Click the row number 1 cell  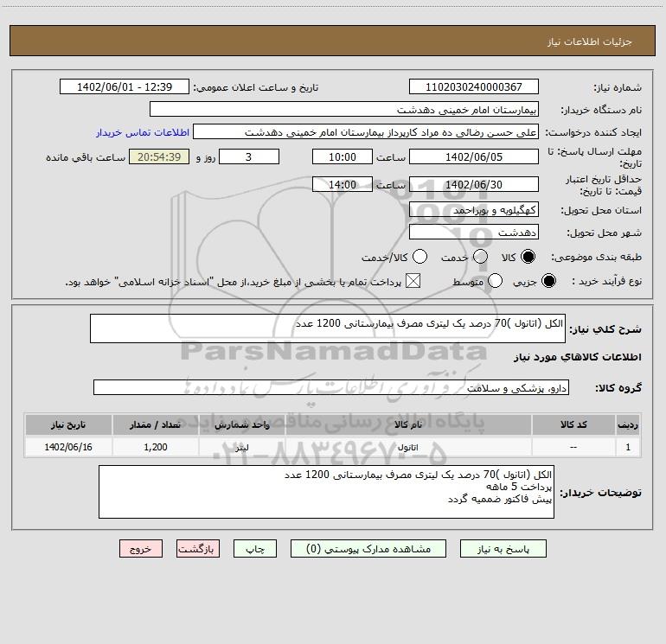[x=628, y=448]
